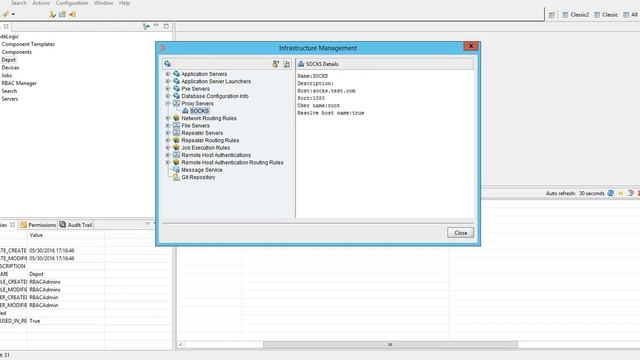
Task: Select the Devices folder
Action: (x=10, y=67)
